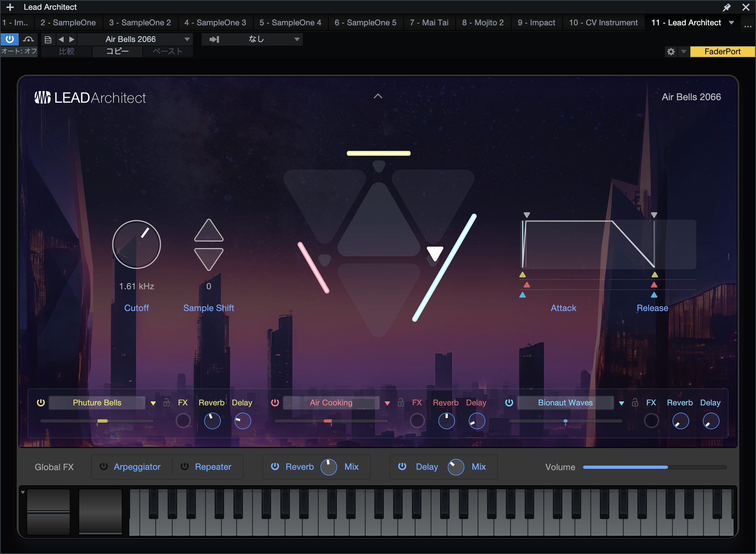The width and height of the screenshot is (756, 554).
Task: Click the red Attack triangle marker
Action: (527, 285)
